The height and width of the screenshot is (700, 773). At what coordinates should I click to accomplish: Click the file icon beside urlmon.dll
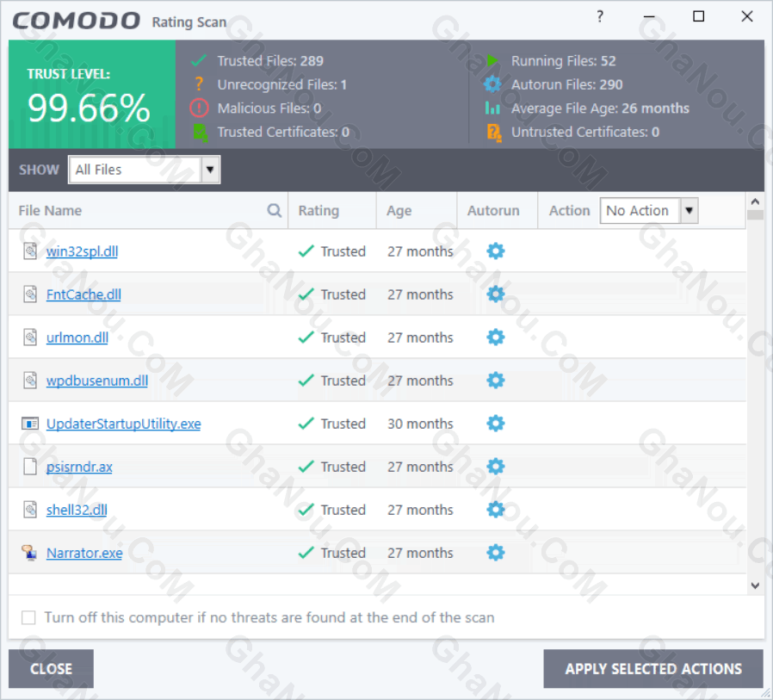(30, 338)
